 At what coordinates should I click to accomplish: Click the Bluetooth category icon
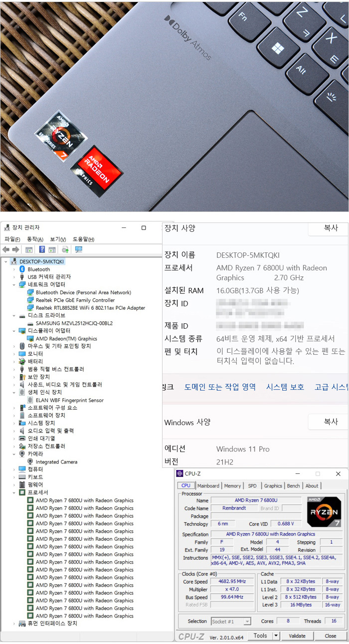click(22, 269)
